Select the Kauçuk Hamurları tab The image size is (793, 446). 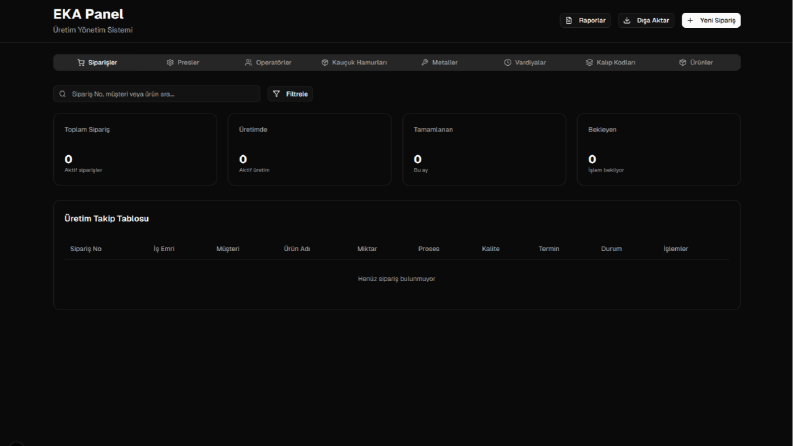click(x=354, y=63)
